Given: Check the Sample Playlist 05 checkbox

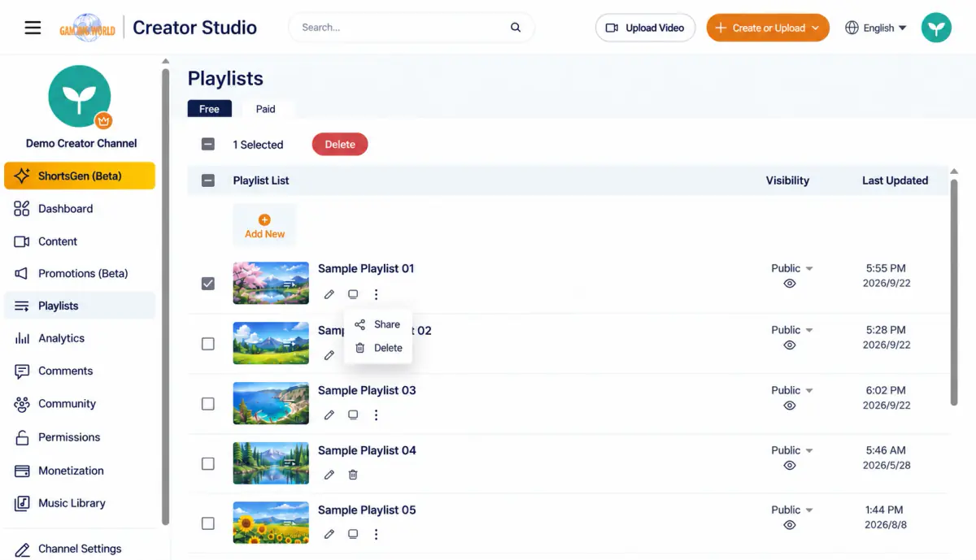Looking at the screenshot, I should coord(208,523).
